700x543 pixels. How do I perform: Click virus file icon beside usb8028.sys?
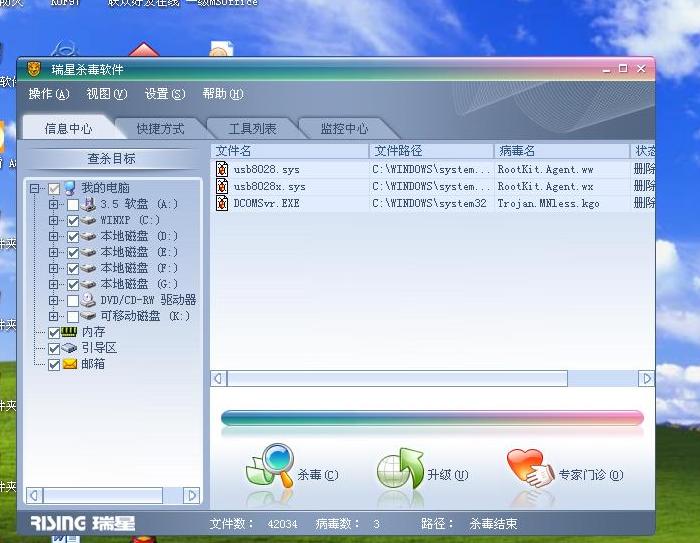coord(222,169)
